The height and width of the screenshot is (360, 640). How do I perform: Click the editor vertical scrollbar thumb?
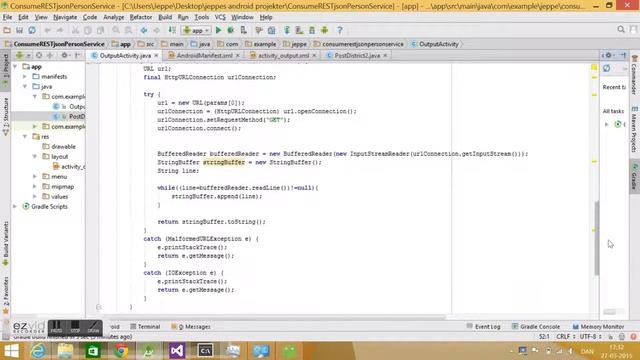[x=597, y=238]
